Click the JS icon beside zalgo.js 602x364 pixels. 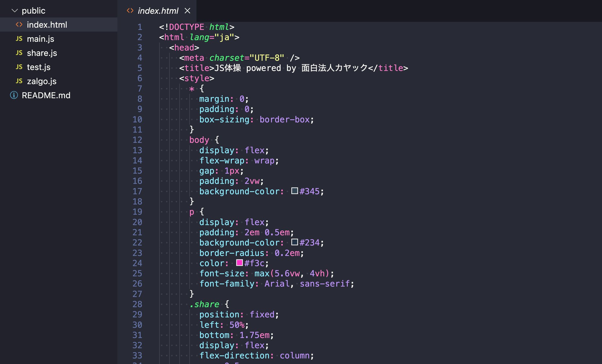[x=19, y=81]
